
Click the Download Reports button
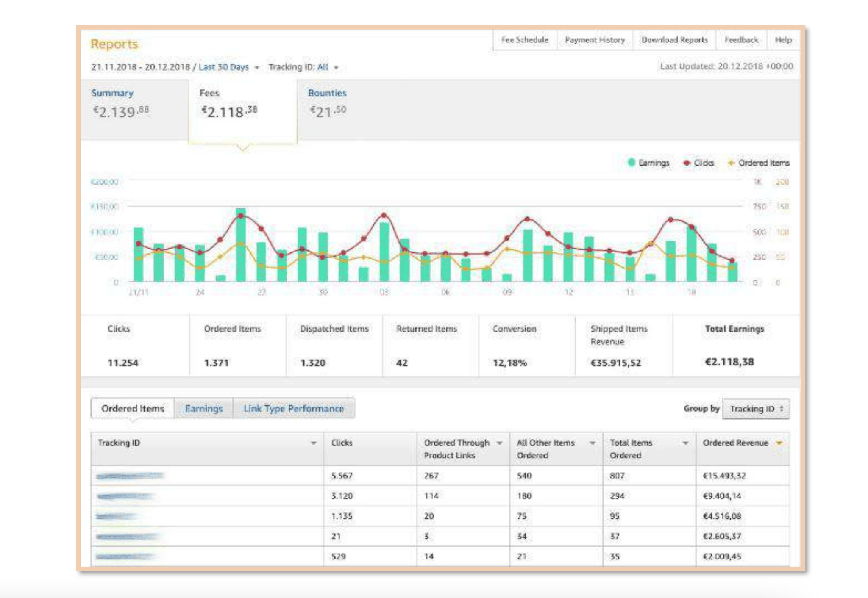pyautogui.click(x=674, y=40)
